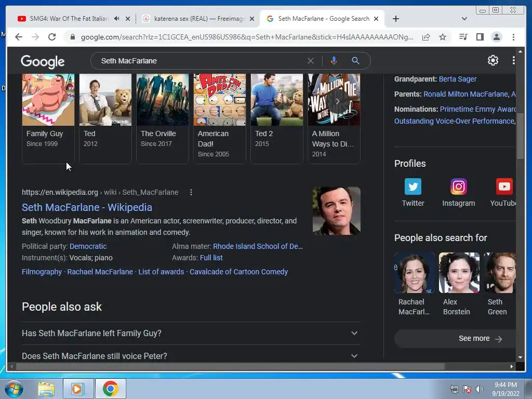532x399 pixels.
Task: Go back to the previous page
Action: click(19, 37)
